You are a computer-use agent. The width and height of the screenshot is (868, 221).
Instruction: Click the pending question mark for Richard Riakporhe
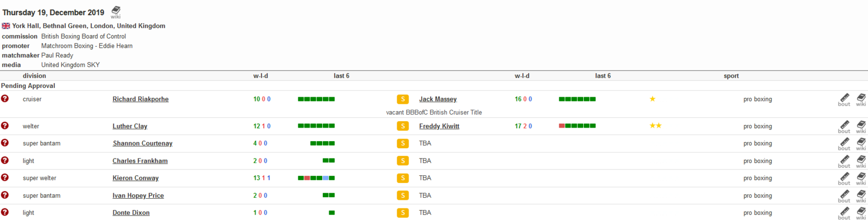click(x=5, y=99)
